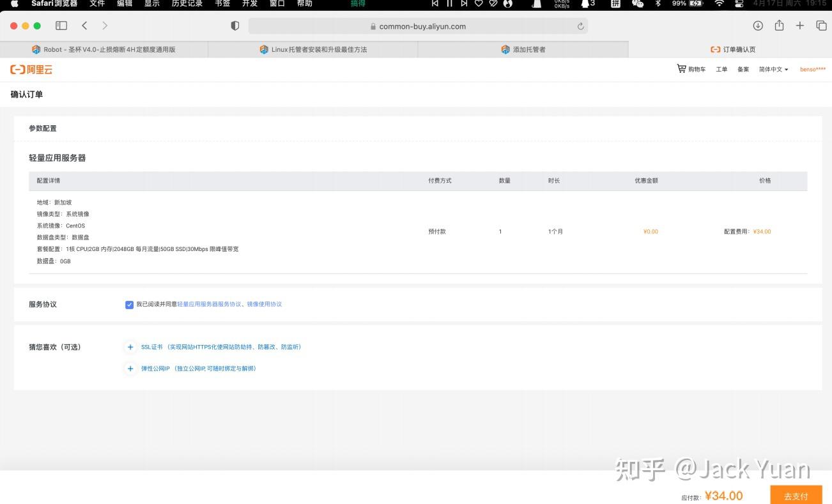Show tab overview icon
Screen dimensions: 832x504
(821, 26)
